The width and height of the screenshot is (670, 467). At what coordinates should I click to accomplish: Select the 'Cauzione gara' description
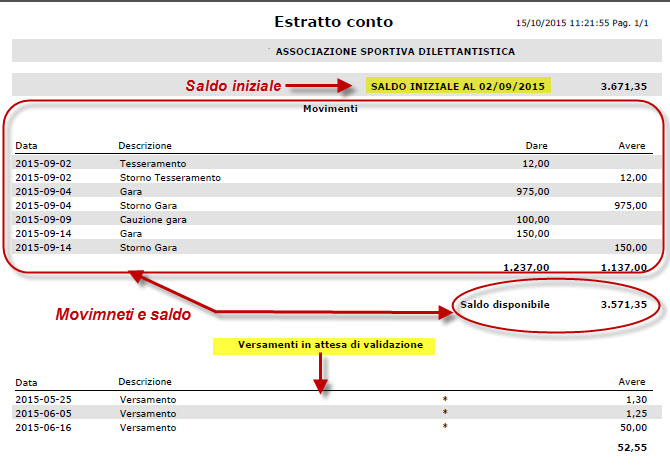click(153, 220)
